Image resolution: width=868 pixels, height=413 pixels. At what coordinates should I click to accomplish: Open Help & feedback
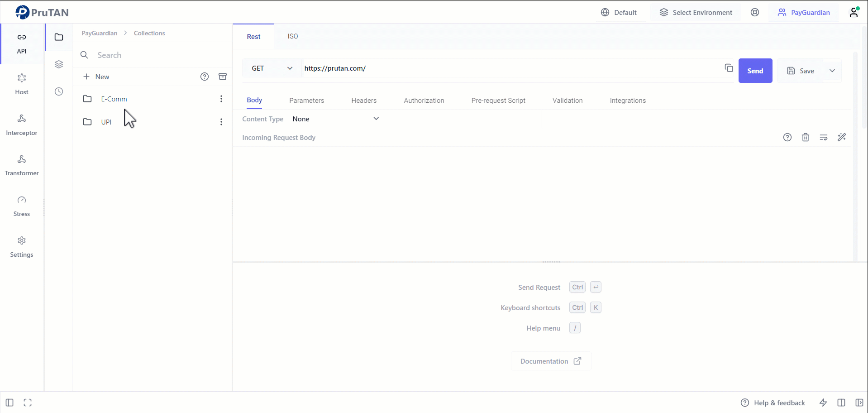[x=773, y=403]
